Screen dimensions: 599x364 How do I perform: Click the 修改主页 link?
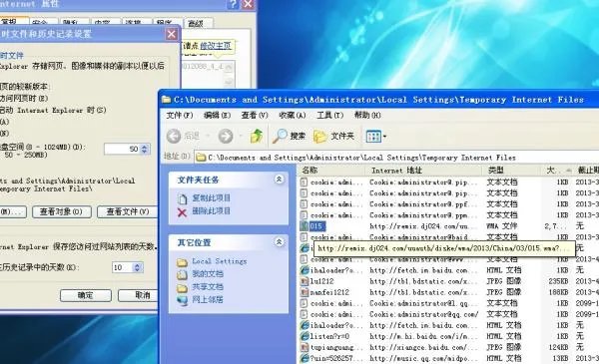[x=216, y=46]
